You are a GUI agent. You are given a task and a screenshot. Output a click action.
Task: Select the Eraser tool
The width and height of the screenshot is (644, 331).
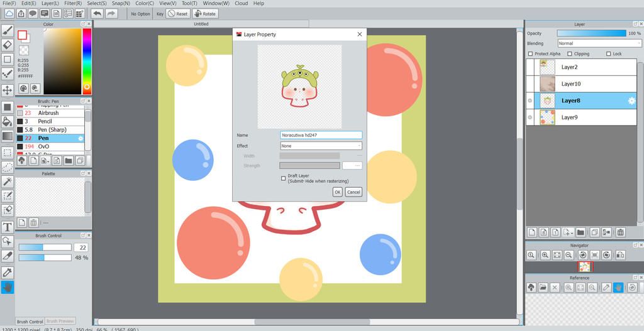coord(8,45)
